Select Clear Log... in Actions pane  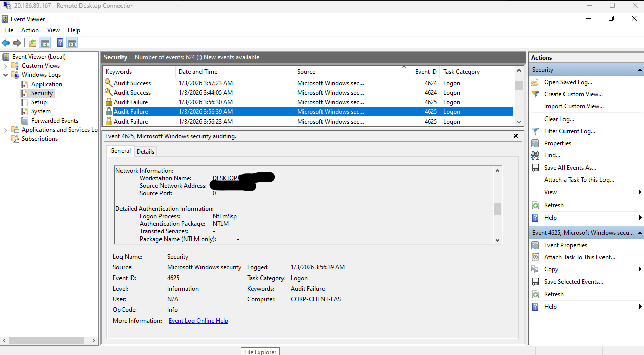[559, 119]
